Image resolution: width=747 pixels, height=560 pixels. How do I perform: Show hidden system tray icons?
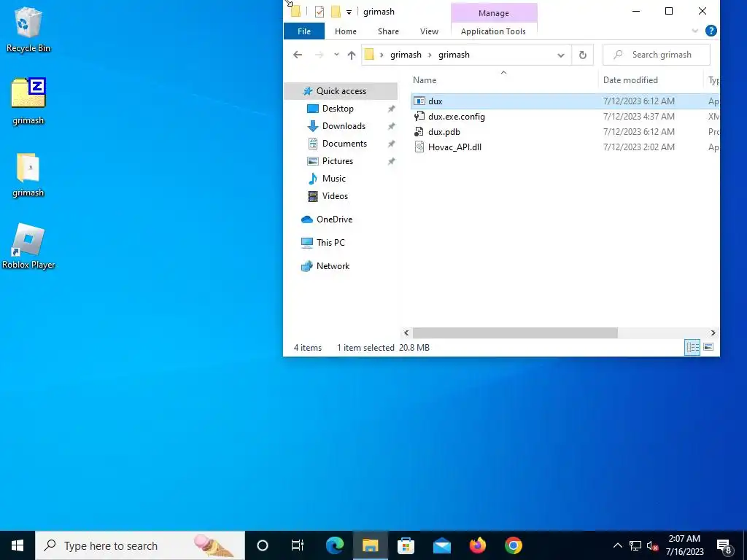click(617, 545)
